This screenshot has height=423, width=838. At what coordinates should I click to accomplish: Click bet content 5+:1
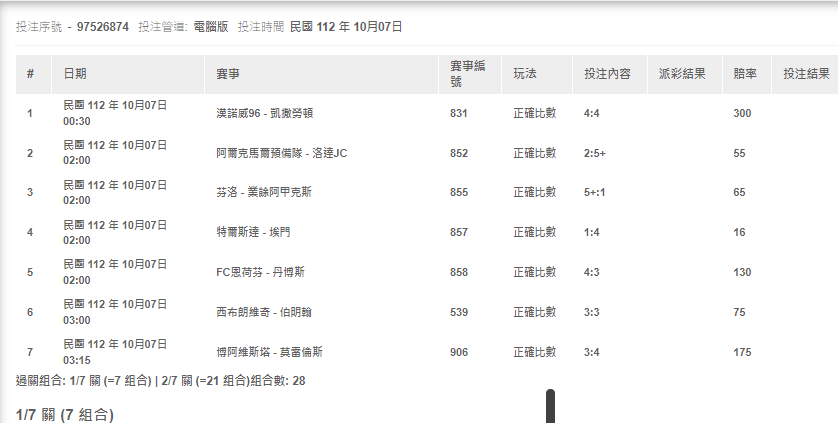tap(595, 193)
